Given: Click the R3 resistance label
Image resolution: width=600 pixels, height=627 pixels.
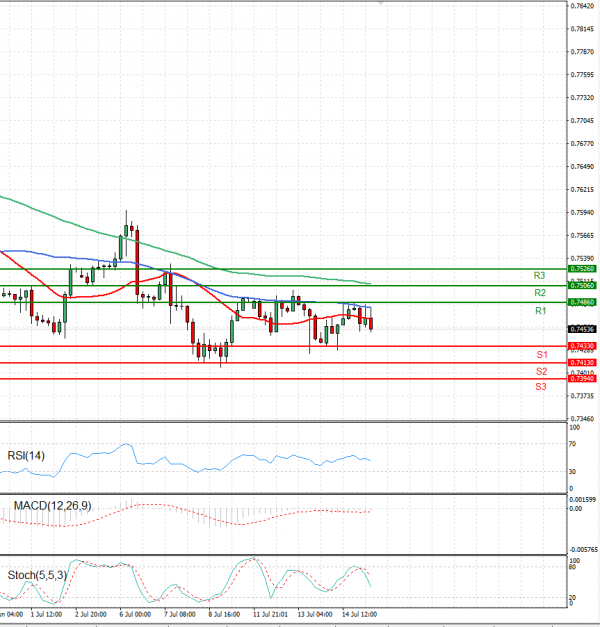Looking at the screenshot, I should click(539, 276).
